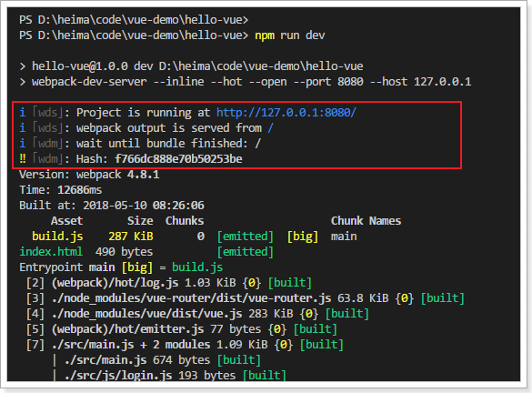Click the 'Chunk Names' column header
The image size is (532, 393).
(366, 220)
